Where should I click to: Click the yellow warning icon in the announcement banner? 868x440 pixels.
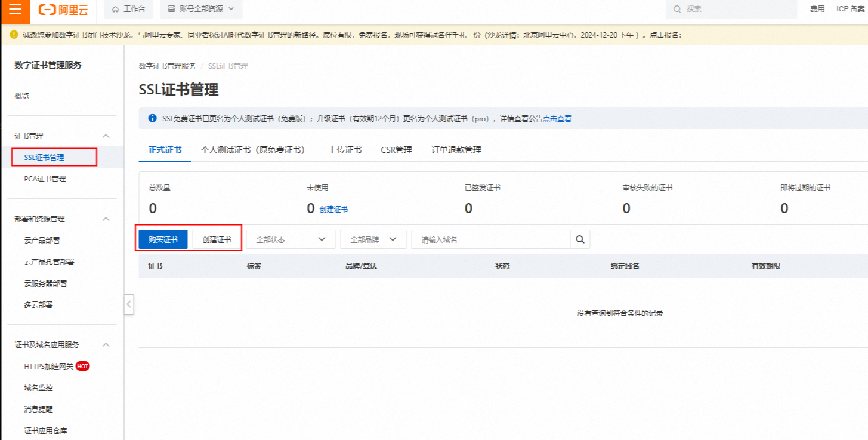click(14, 35)
